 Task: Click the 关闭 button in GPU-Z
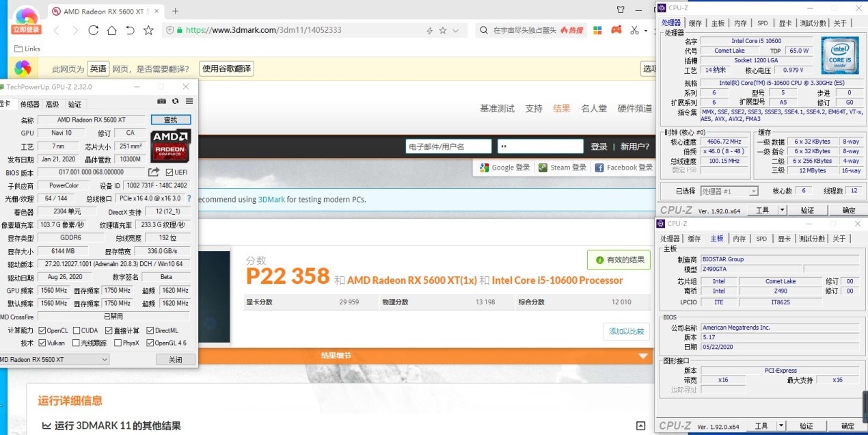[176, 360]
